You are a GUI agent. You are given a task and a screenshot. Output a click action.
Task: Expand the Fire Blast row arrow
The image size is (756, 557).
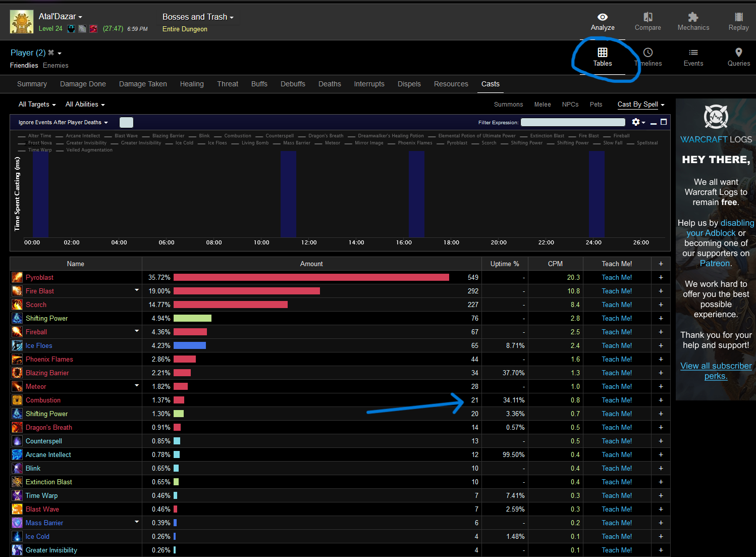136,290
